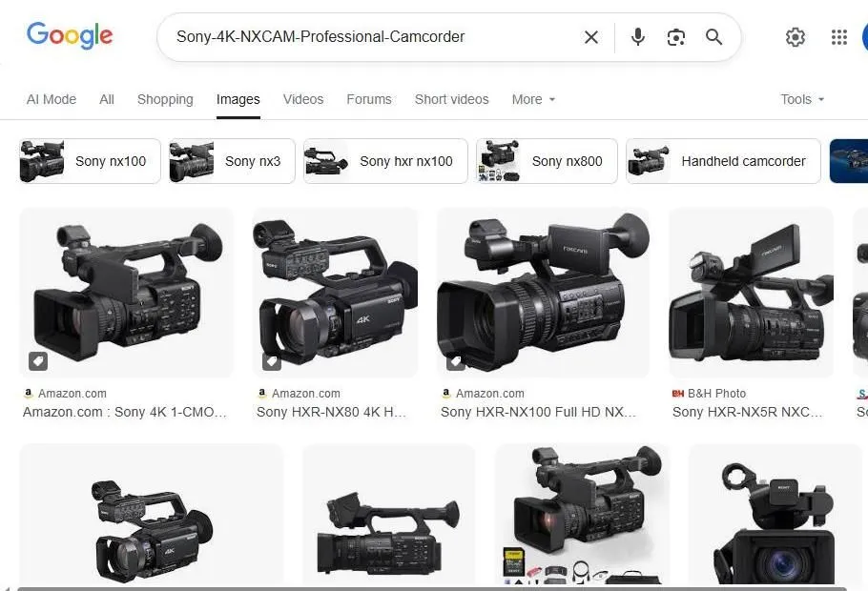Open Sony HXR-NX100 Full HD camcorder image
Image resolution: width=868 pixels, height=591 pixels.
point(543,293)
